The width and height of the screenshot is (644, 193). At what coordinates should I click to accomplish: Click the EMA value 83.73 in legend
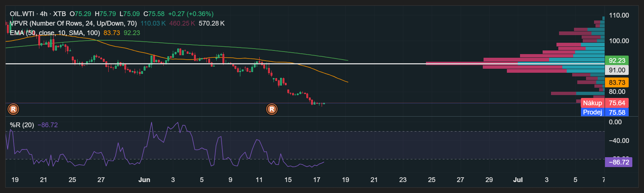112,33
